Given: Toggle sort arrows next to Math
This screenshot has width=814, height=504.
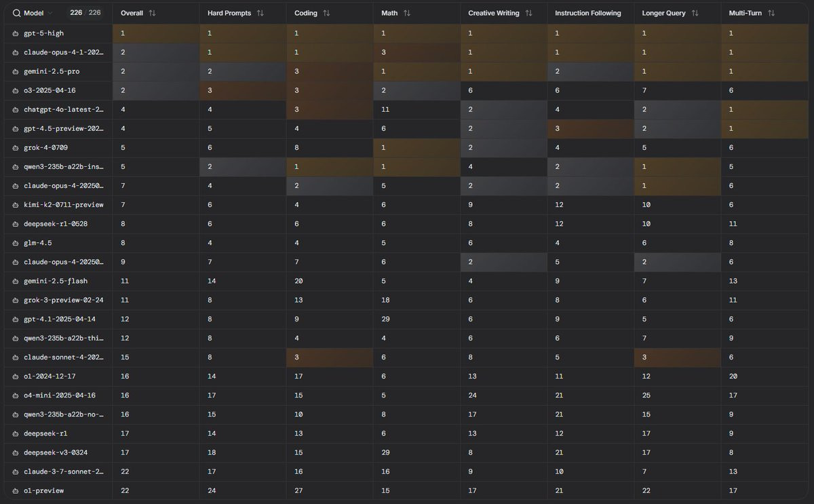Looking at the screenshot, I should pyautogui.click(x=407, y=13).
